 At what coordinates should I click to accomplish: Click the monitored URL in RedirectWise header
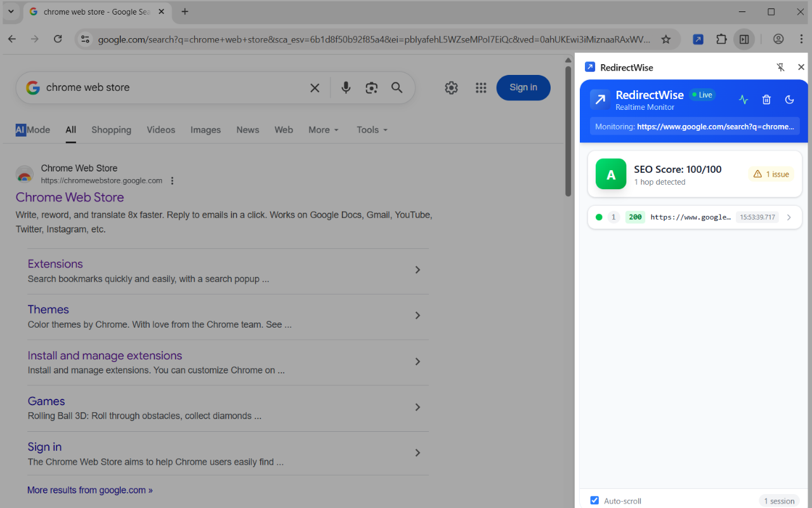(x=715, y=126)
